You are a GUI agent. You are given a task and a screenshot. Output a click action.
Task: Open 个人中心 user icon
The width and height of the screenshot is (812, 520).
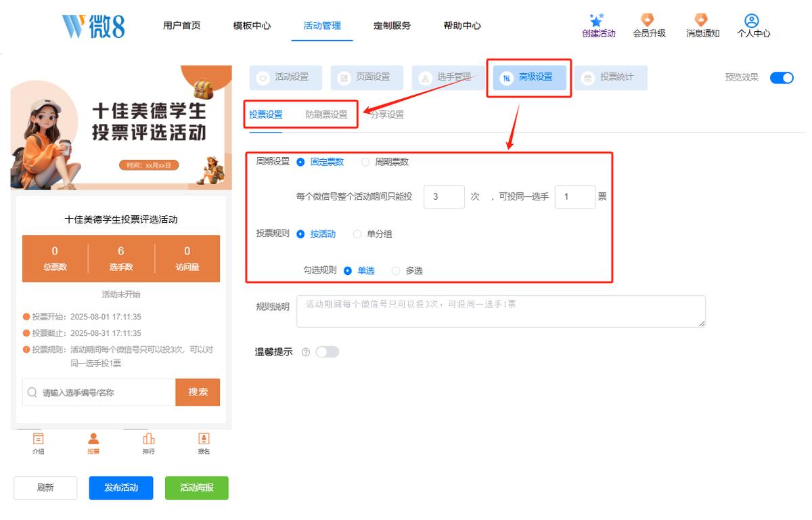(x=751, y=20)
